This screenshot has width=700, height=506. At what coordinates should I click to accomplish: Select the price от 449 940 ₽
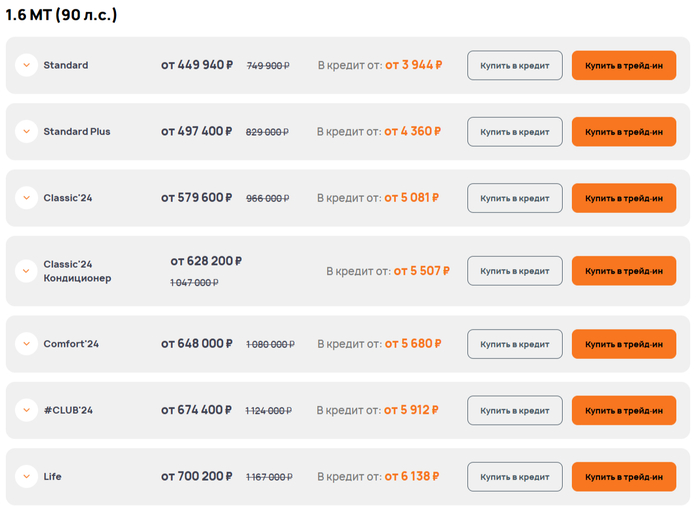click(197, 65)
